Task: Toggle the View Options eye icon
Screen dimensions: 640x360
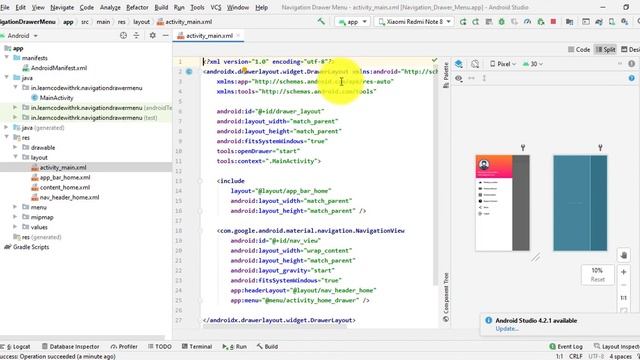Action: (459, 78)
